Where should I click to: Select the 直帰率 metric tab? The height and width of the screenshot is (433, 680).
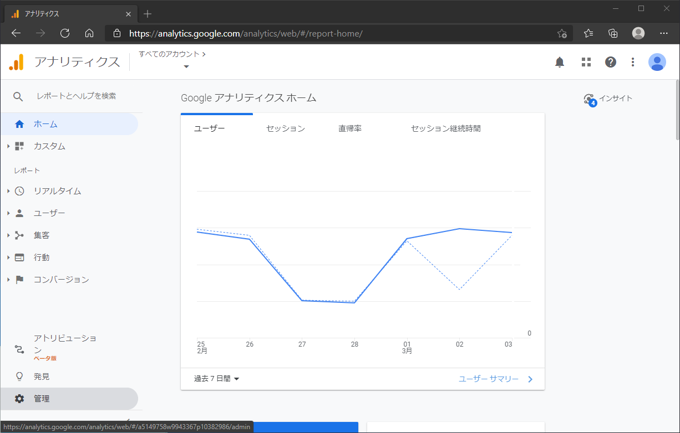(350, 128)
